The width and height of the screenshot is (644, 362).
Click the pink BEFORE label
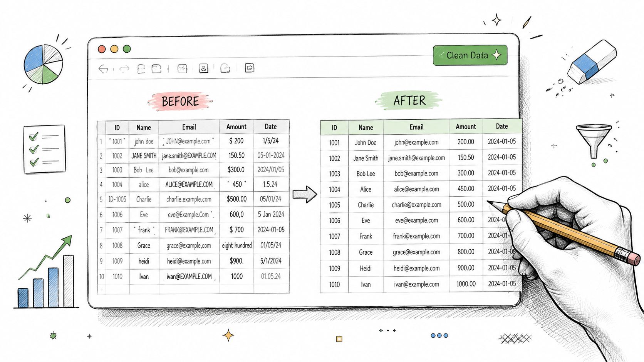[180, 102]
